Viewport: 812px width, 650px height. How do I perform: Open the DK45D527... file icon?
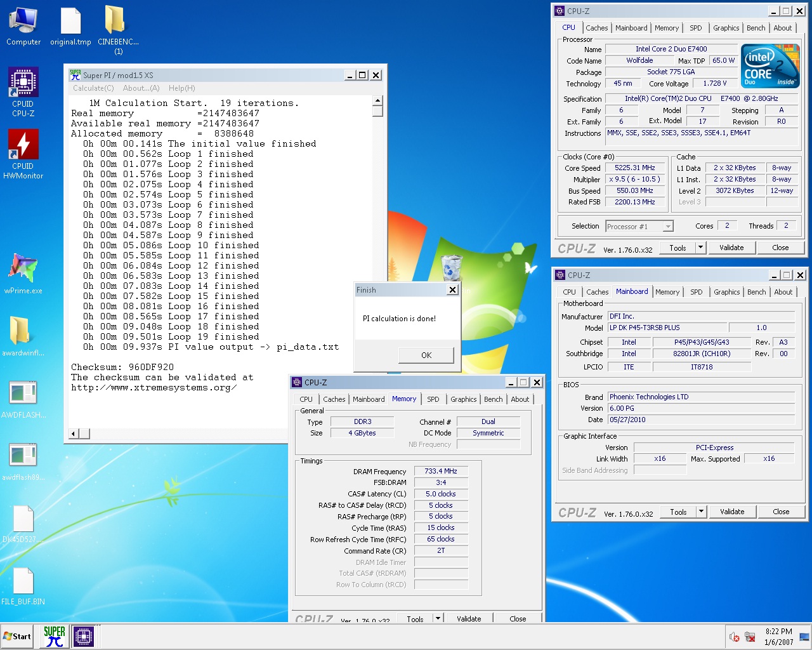point(23,524)
